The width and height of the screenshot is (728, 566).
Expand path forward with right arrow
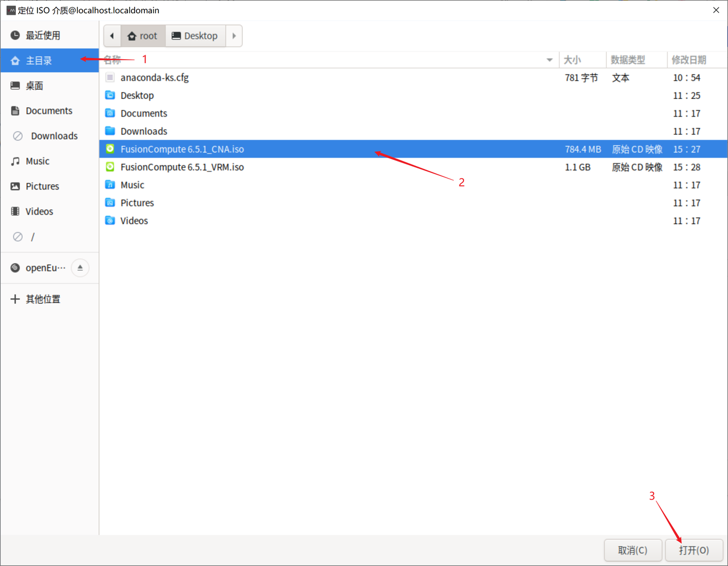point(234,36)
